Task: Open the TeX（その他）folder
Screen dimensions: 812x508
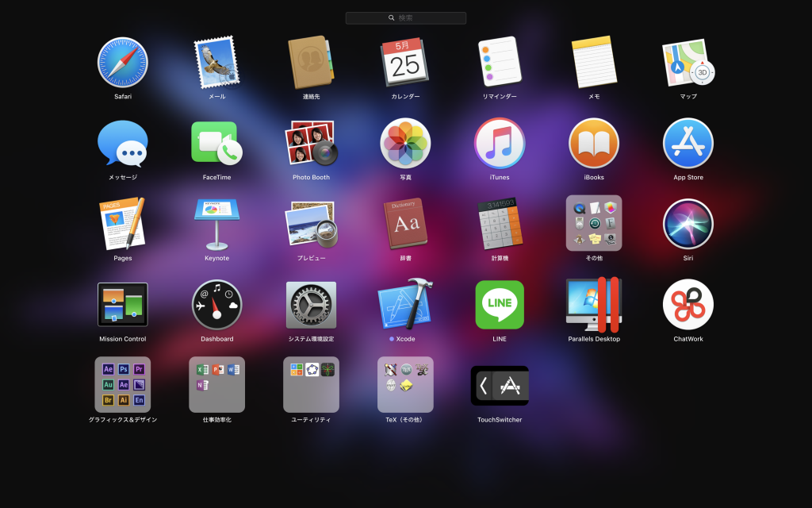Action: 405,385
